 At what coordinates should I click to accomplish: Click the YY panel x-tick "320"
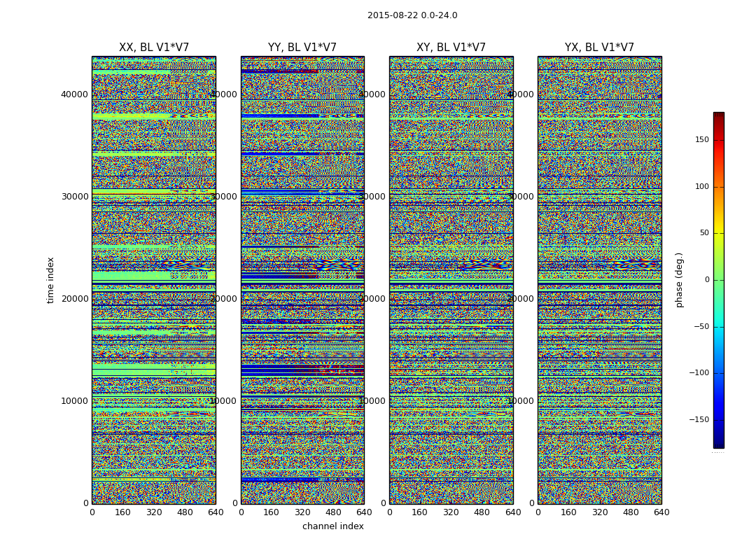302,512
